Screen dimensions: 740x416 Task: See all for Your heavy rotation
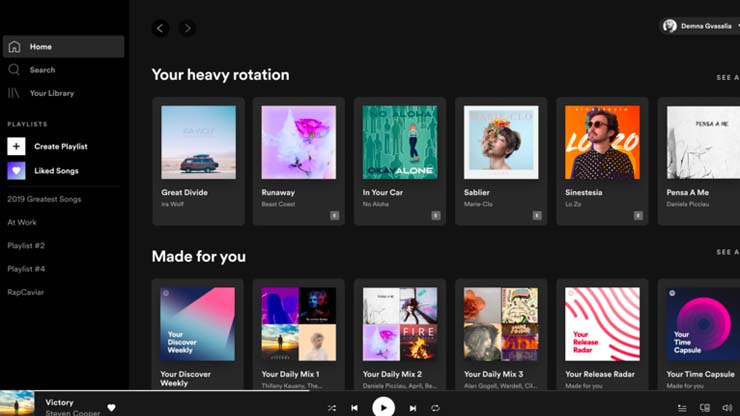tap(728, 77)
